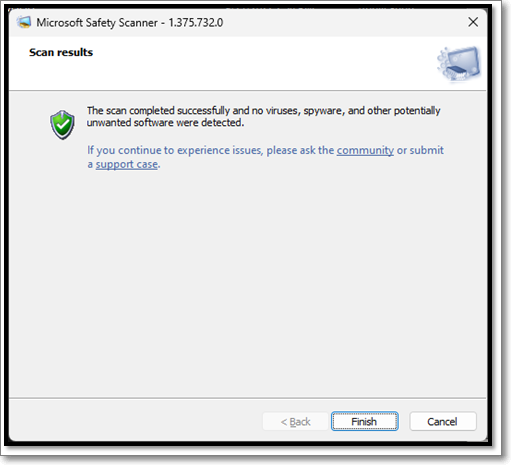
Task: Click the empty gray dialog body area
Action: tap(247, 283)
